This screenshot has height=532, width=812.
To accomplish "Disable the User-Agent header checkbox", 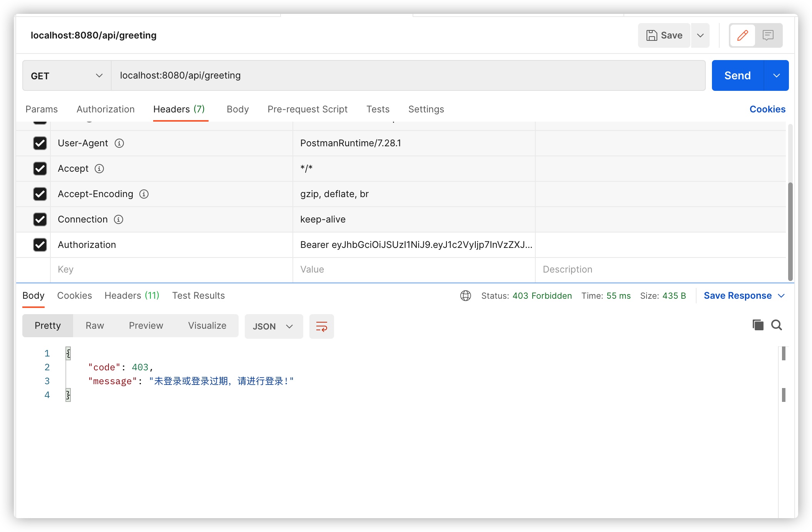I will tap(40, 143).
